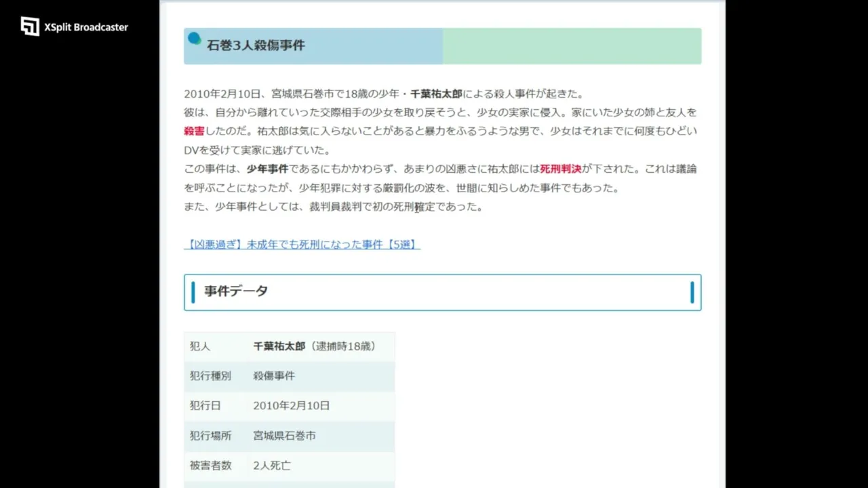Click the XSplit Broadcaster watermark text

86,27
